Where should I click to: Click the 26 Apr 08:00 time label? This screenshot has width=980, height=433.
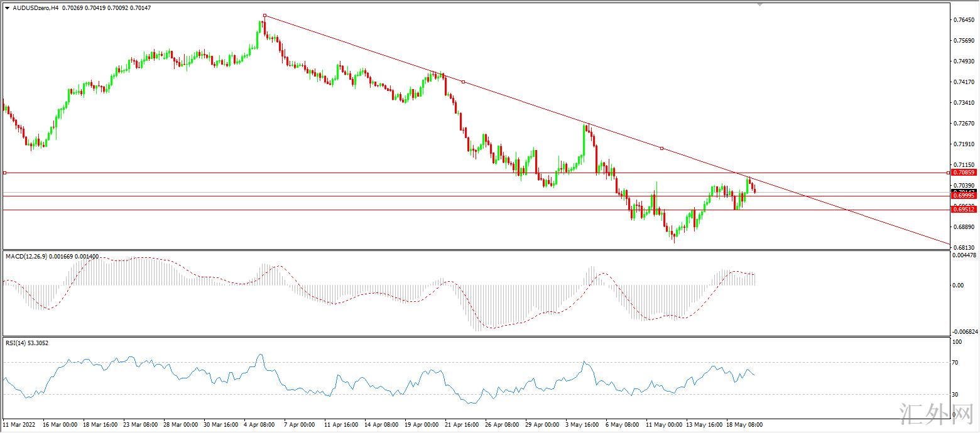pos(501,425)
